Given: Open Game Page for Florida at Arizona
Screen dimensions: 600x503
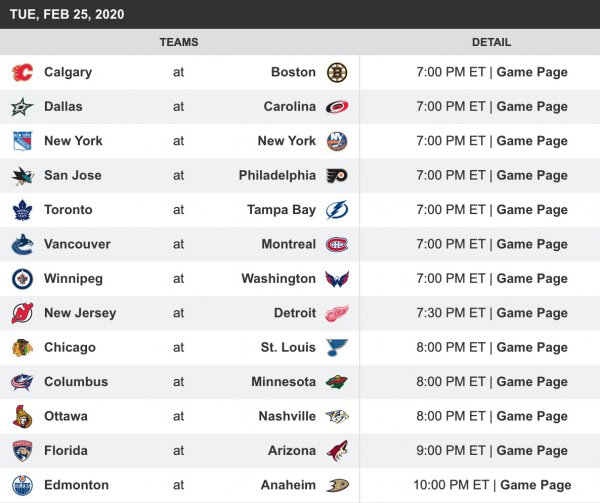Looking at the screenshot, I should [532, 450].
